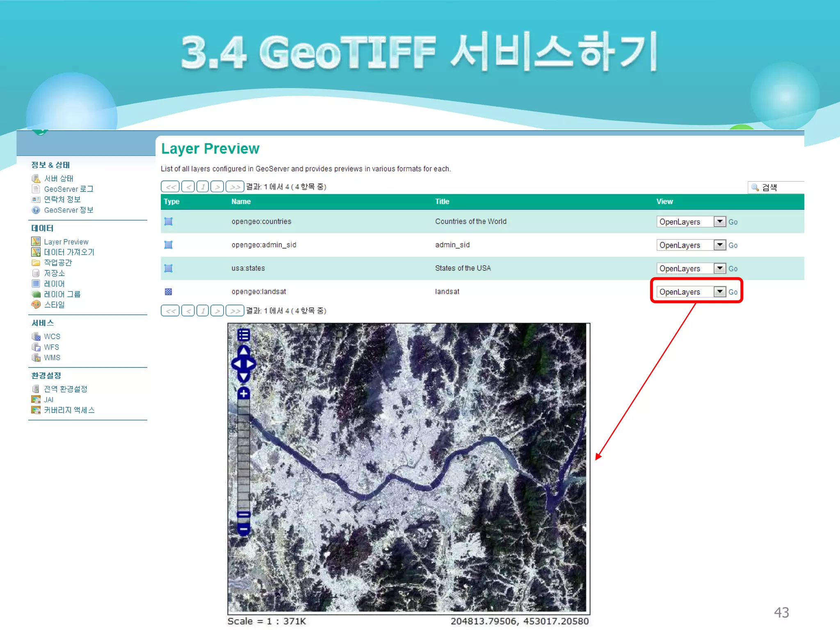The width and height of the screenshot is (840, 630).
Task: Sort the table by Name column header
Action: tap(241, 201)
